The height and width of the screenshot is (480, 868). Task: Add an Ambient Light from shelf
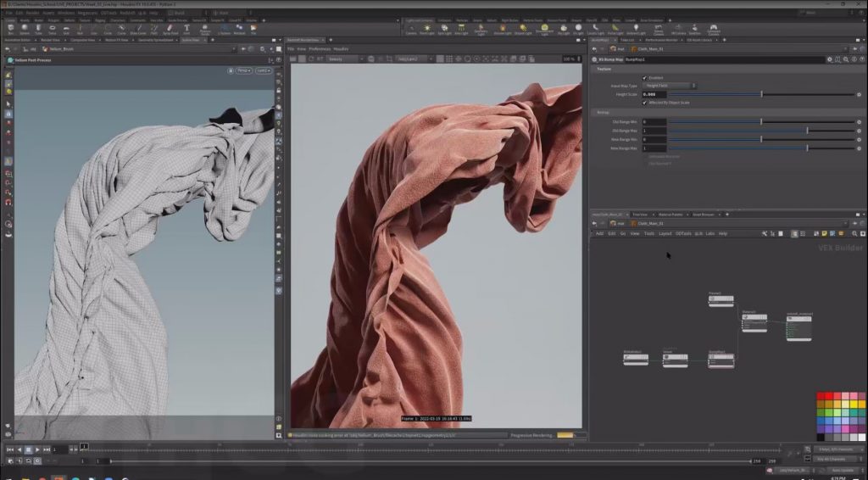[636, 30]
